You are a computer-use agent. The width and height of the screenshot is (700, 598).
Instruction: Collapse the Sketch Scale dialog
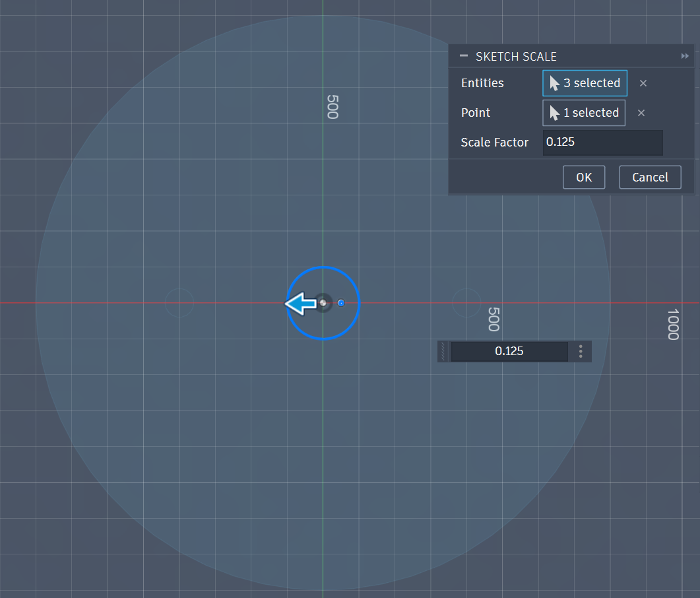pyautogui.click(x=462, y=56)
